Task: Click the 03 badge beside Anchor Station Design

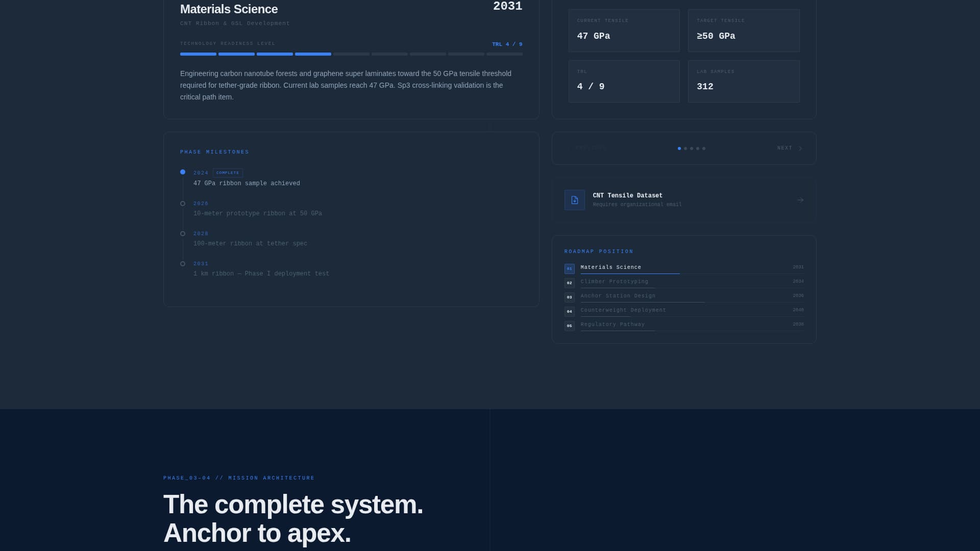Action: [x=569, y=297]
